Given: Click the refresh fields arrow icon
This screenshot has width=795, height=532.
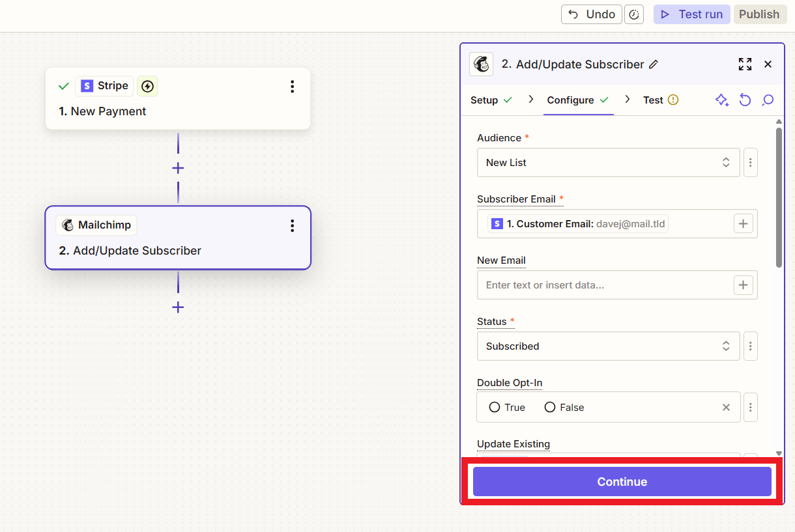Looking at the screenshot, I should point(745,100).
